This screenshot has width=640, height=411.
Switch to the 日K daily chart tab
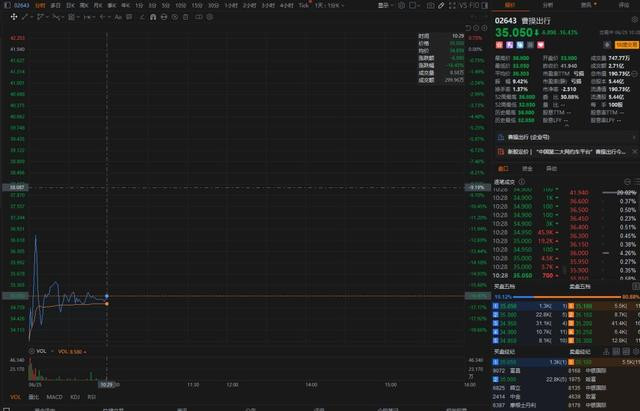70,5
